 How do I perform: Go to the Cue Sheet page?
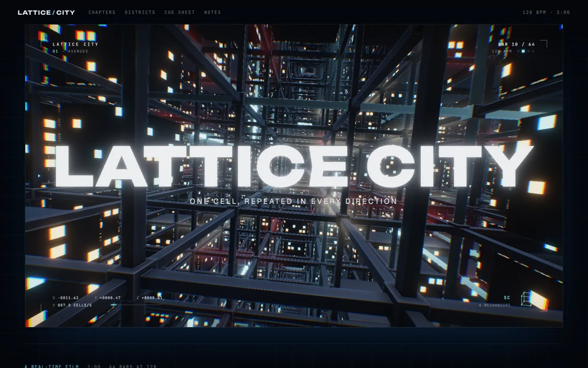coord(180,12)
